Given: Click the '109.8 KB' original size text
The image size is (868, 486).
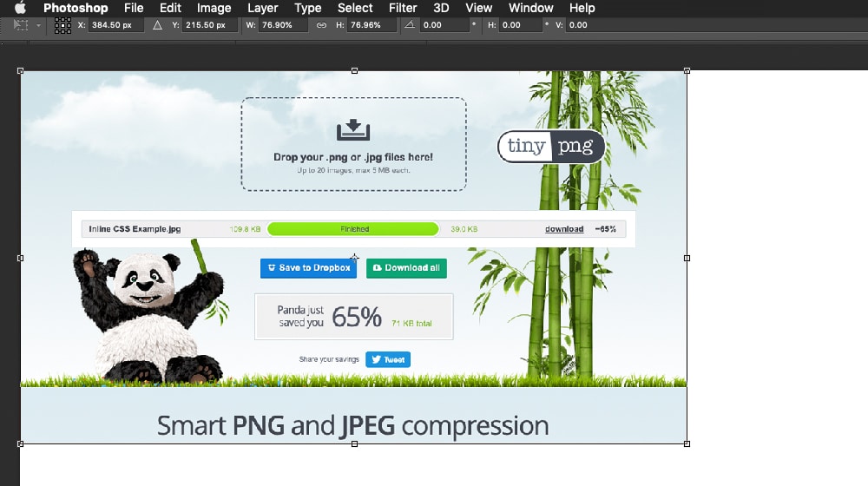Looking at the screenshot, I should pos(246,228).
